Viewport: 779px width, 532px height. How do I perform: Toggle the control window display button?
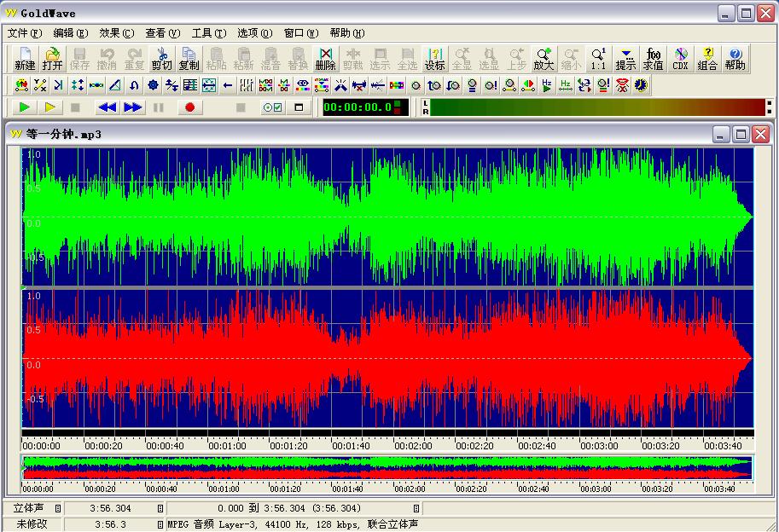point(299,107)
